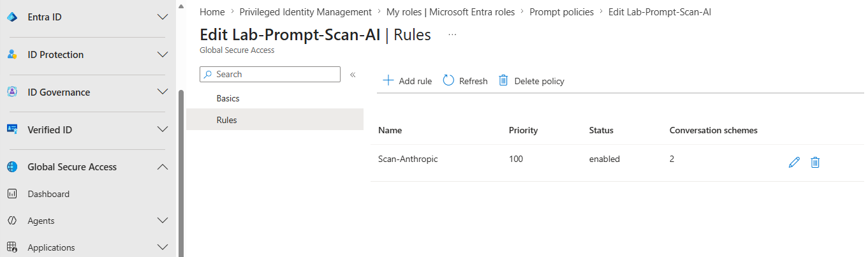Collapse the blade menu with double chevron
The width and height of the screenshot is (868, 257).
(x=353, y=75)
